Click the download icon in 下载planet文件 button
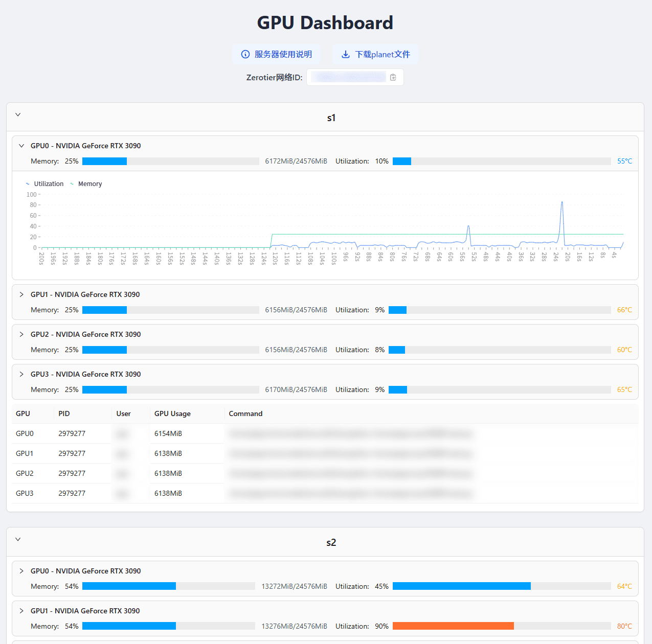Viewport: 652px width, 644px height. 346,54
